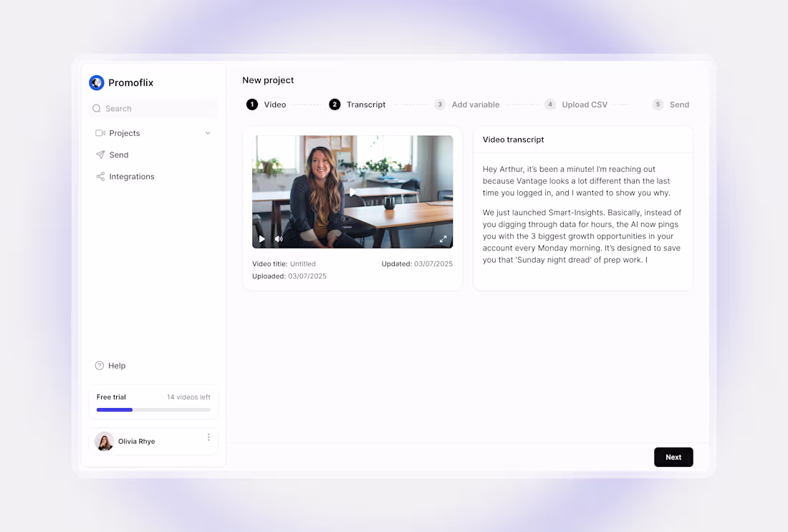Click the Free trial progress bar
This screenshot has height=532, width=788.
(153, 410)
